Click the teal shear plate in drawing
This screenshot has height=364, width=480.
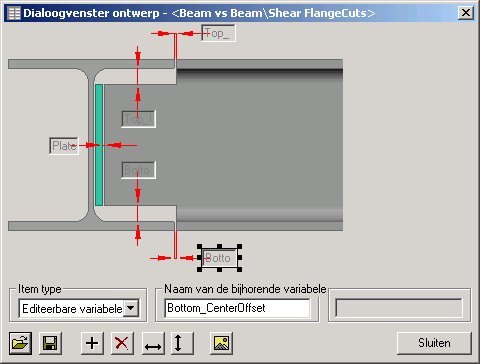tap(99, 145)
